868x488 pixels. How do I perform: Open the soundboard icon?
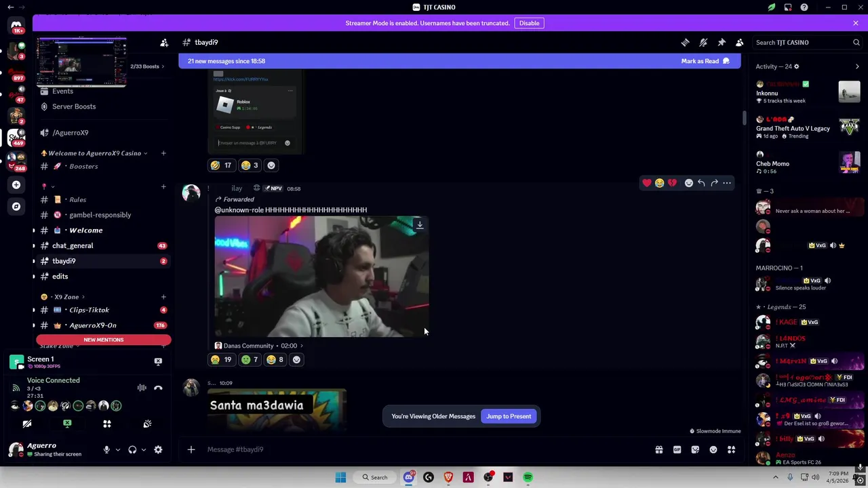(x=147, y=424)
